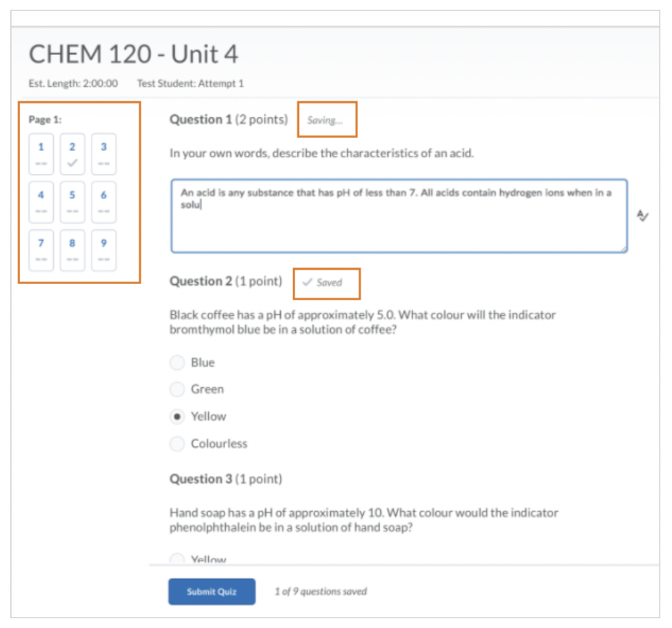The image size is (672, 628).
Task: Navigate to question 5 tile
Action: tap(72, 202)
